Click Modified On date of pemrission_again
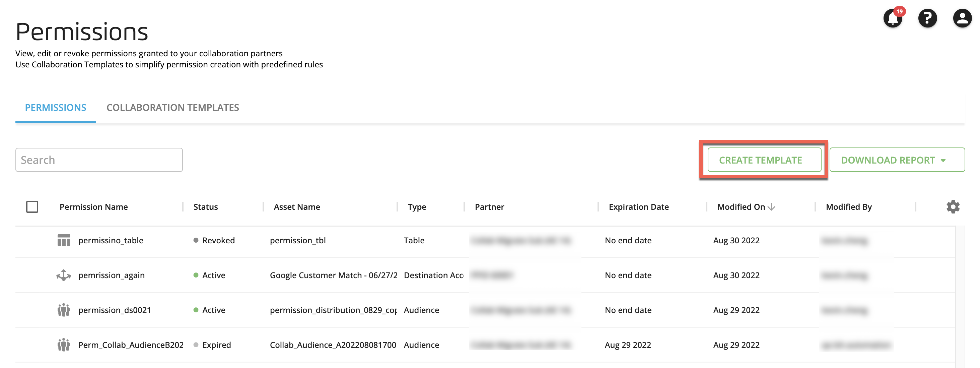Viewport: 980px width, 368px height. point(736,275)
